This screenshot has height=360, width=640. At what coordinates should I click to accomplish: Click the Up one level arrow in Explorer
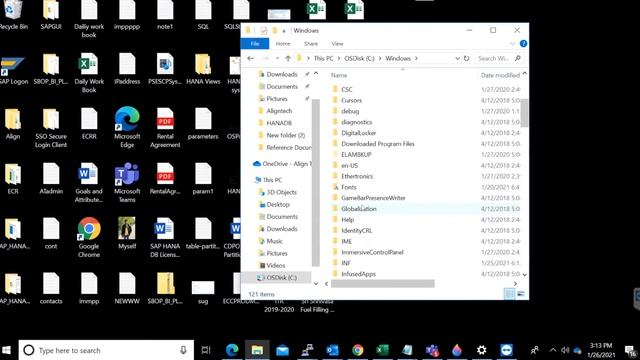[288, 58]
